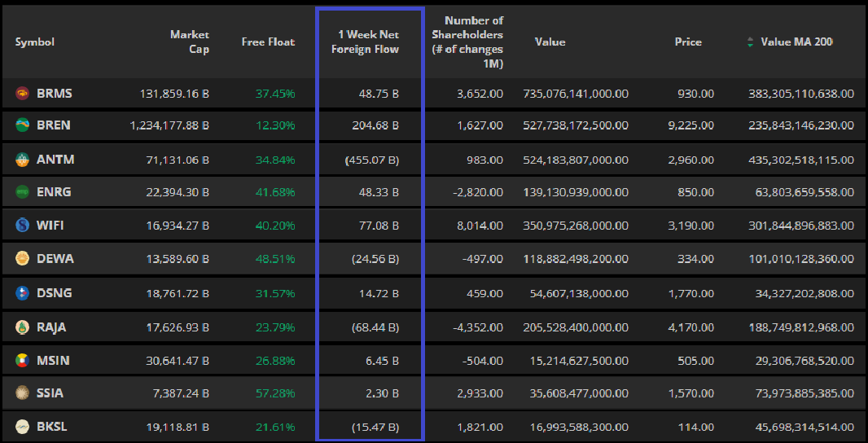Sort by the Market Cap column header
The height and width of the screenshot is (443, 868).
(x=189, y=42)
